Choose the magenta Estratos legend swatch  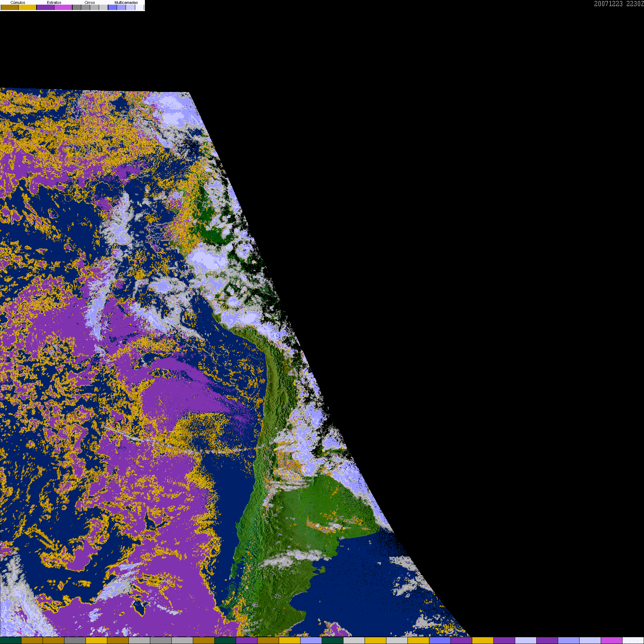click(x=63, y=7)
